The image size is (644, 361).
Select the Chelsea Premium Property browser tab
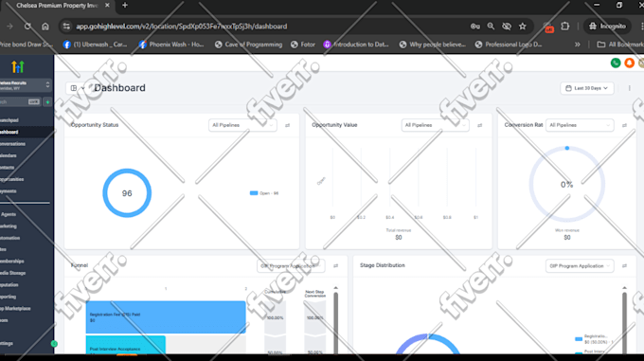pos(57,6)
